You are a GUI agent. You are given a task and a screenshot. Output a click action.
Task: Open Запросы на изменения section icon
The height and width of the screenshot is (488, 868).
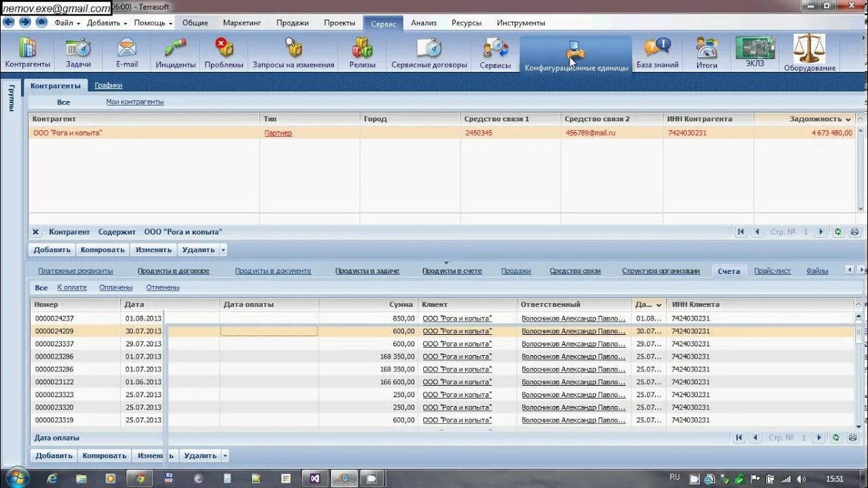[294, 53]
